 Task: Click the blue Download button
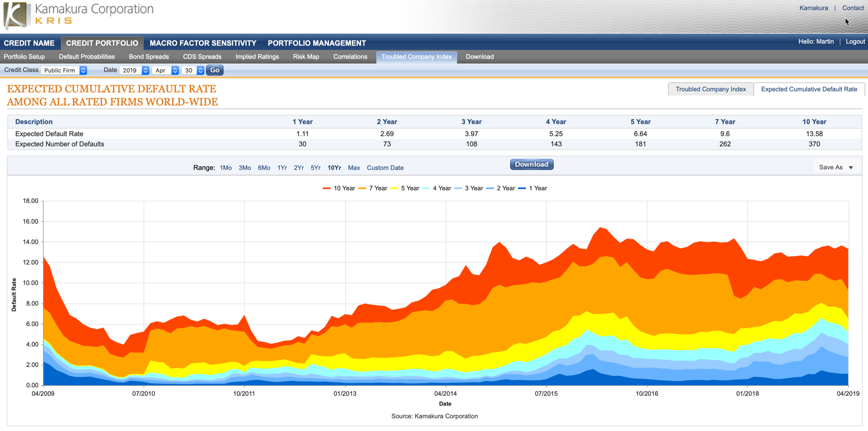coord(532,165)
